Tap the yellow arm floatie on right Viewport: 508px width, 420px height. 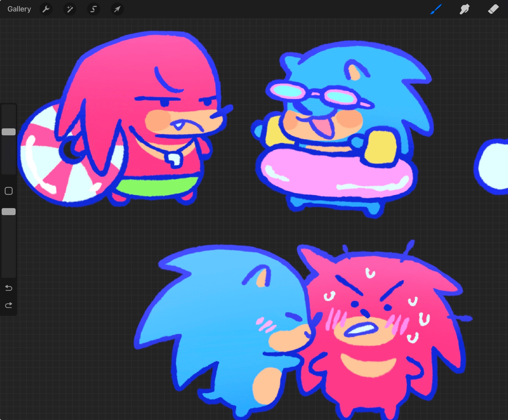(x=381, y=147)
